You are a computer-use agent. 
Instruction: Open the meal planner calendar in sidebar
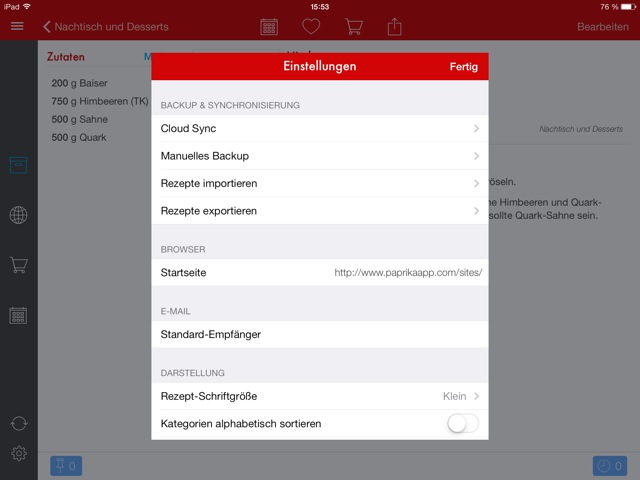[x=18, y=315]
